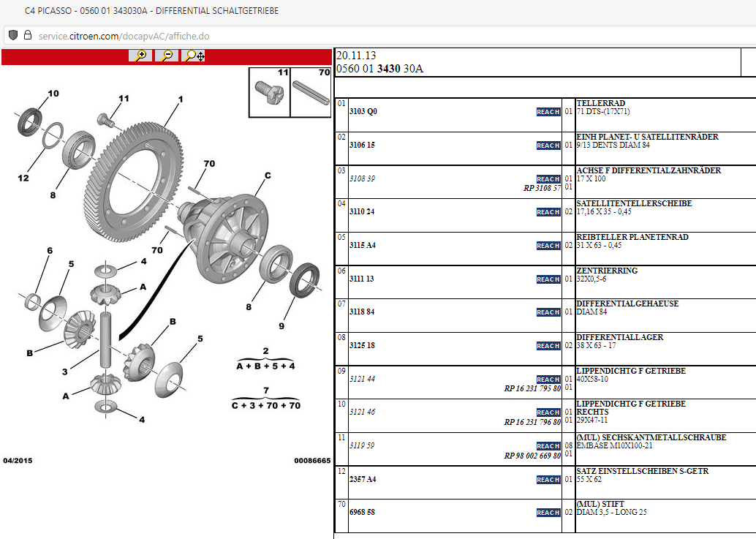Open replacement part RP 3108 57
Viewport: 756px width, 539px height.
[542, 188]
